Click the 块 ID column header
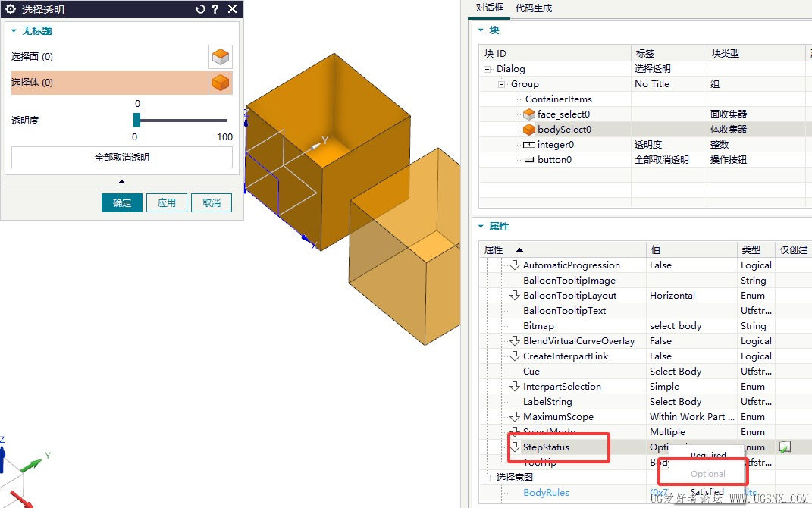Image resolution: width=812 pixels, height=508 pixels. tap(555, 53)
